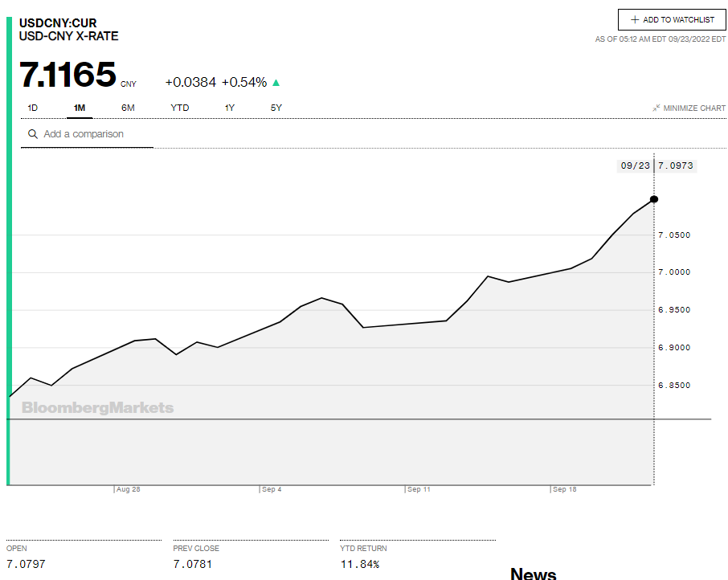Click the 09/23 date tooltip label
The width and height of the screenshot is (728, 580).
[x=635, y=165]
